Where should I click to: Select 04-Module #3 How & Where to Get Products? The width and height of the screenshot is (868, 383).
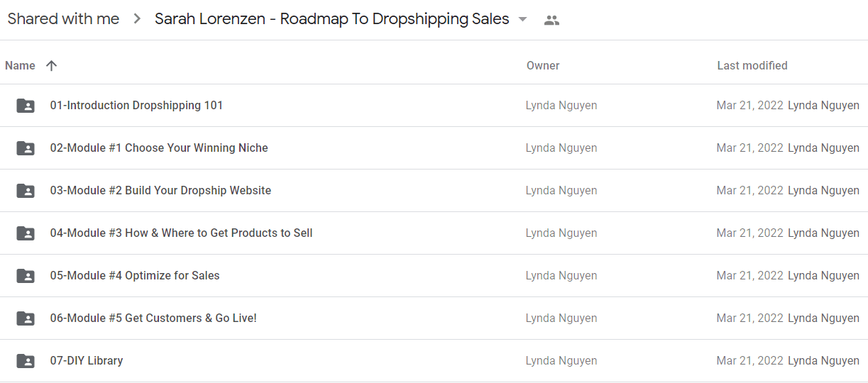[x=181, y=233]
